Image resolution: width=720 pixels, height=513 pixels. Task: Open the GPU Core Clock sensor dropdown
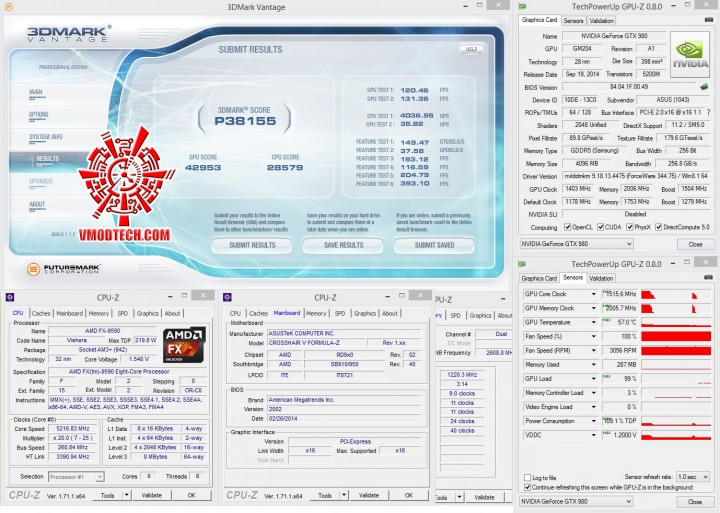point(594,294)
